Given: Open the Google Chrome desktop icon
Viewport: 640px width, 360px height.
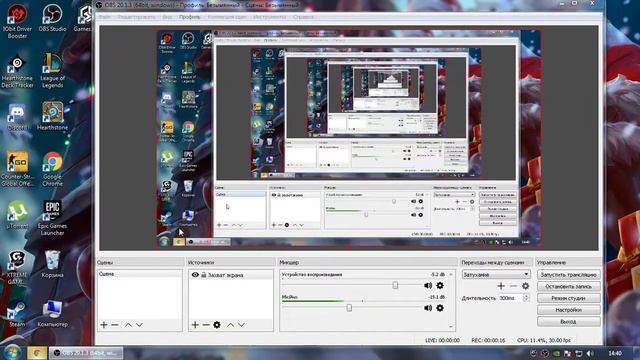Looking at the screenshot, I should 52,169.
